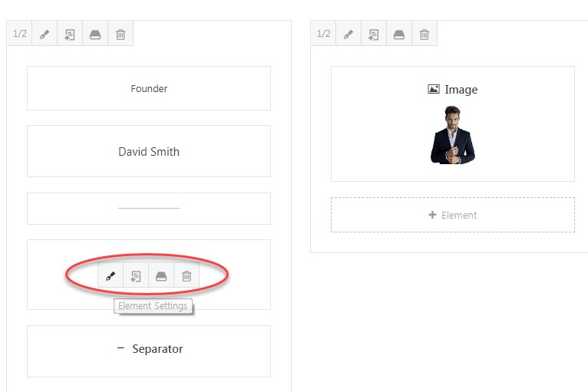Viewport: 588px width, 392px height.
Task: Select the Separator element block
Action: pos(149,351)
